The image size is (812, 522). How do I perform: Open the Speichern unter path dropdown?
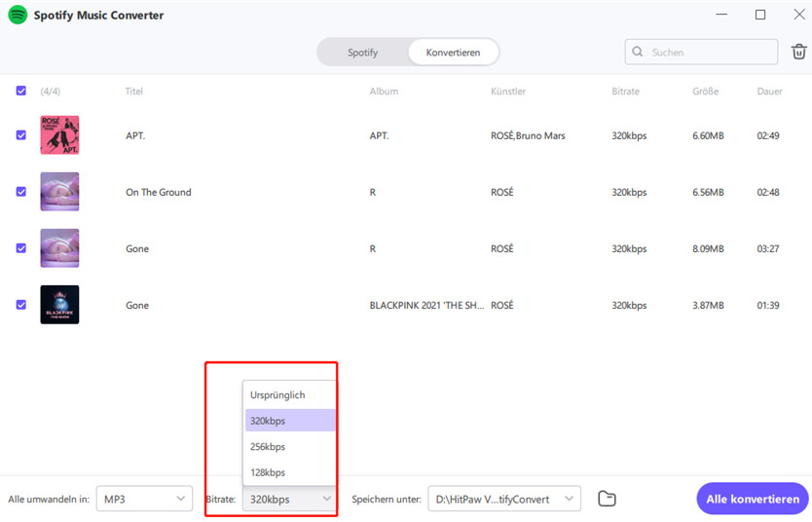pyautogui.click(x=504, y=499)
